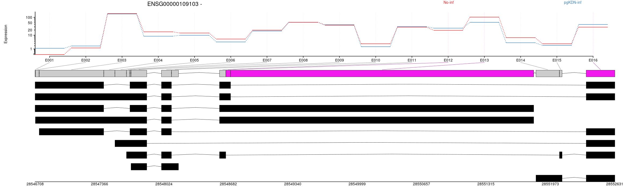The width and height of the screenshot is (644, 188).
Task: Click exon label E008
Action: [303, 60]
